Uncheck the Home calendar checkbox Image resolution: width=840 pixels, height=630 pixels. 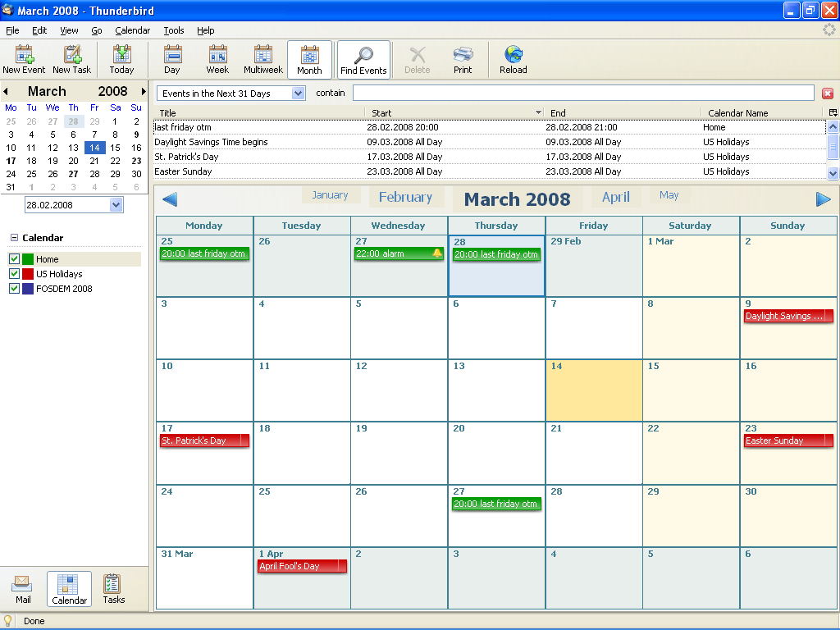15,259
